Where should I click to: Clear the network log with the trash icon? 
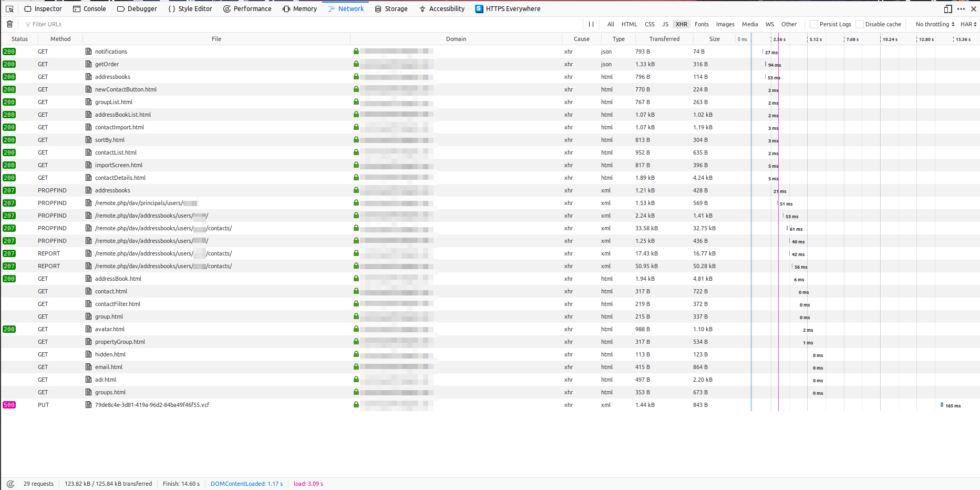9,24
